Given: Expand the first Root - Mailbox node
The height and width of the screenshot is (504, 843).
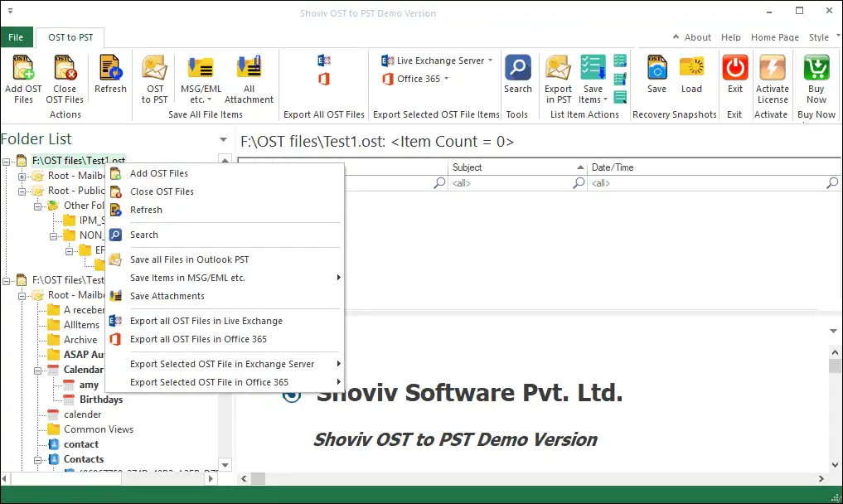Looking at the screenshot, I should (22, 177).
